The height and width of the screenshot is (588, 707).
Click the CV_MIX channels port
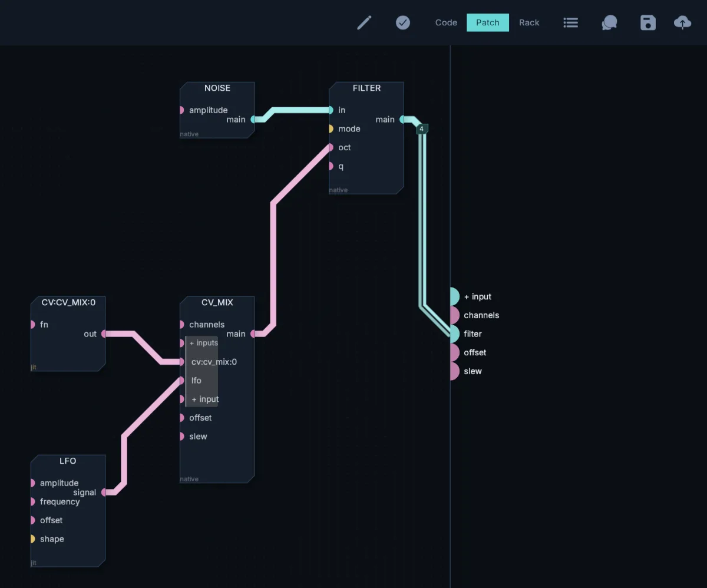[x=181, y=325]
